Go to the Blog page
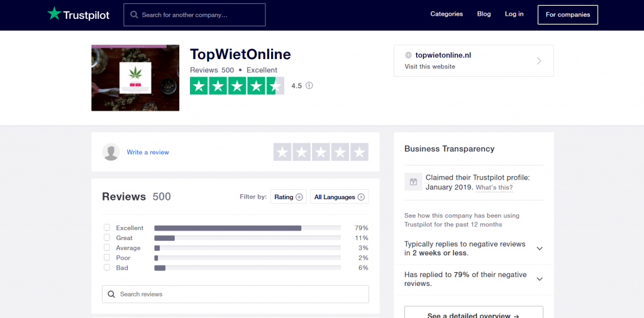Image resolution: width=644 pixels, height=318 pixels. (x=484, y=14)
